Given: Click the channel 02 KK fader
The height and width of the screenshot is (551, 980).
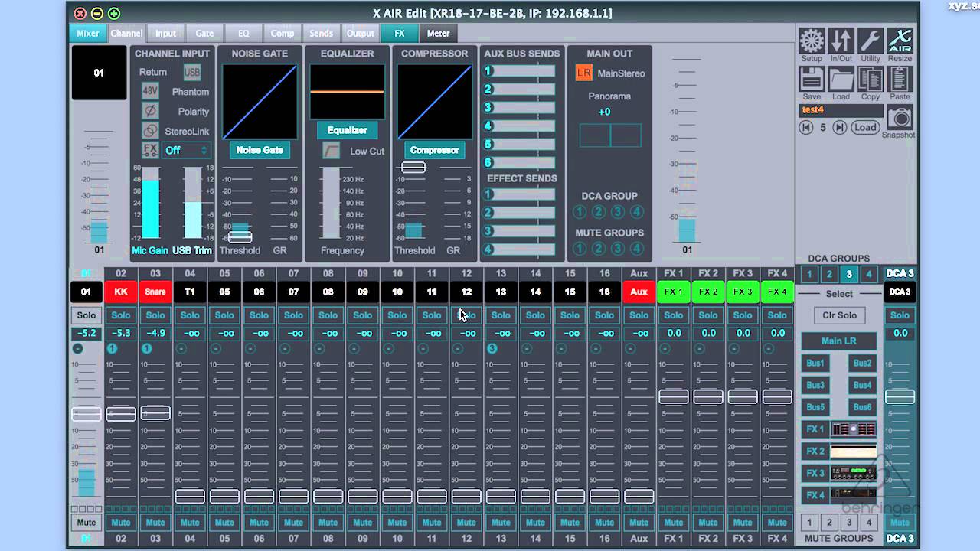Looking at the screenshot, I should point(121,414).
